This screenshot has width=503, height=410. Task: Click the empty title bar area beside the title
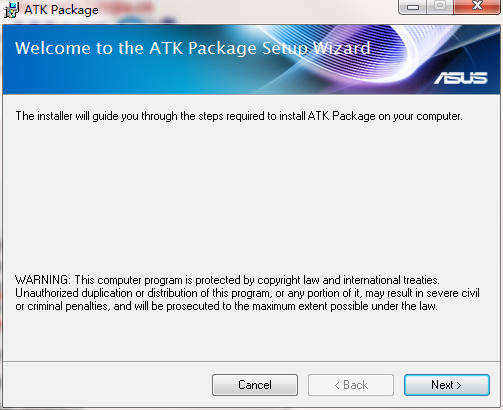tap(247, 10)
